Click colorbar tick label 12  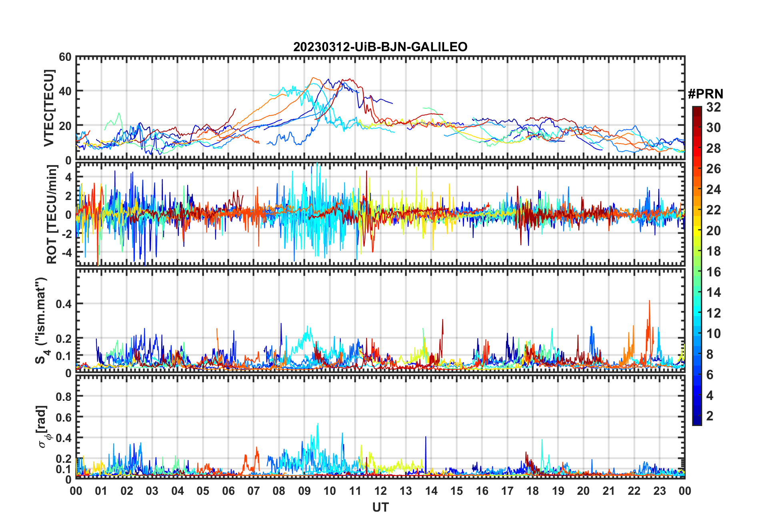[713, 313]
